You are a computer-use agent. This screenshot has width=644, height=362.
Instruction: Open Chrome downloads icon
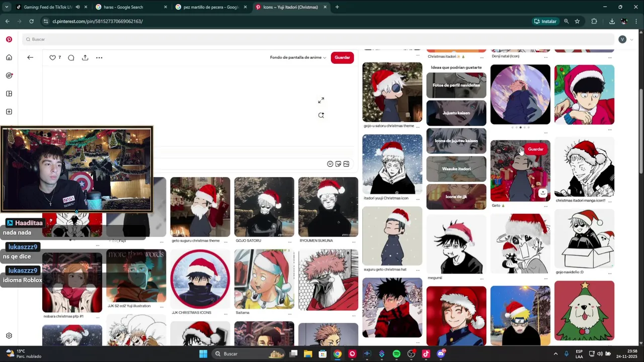612,21
